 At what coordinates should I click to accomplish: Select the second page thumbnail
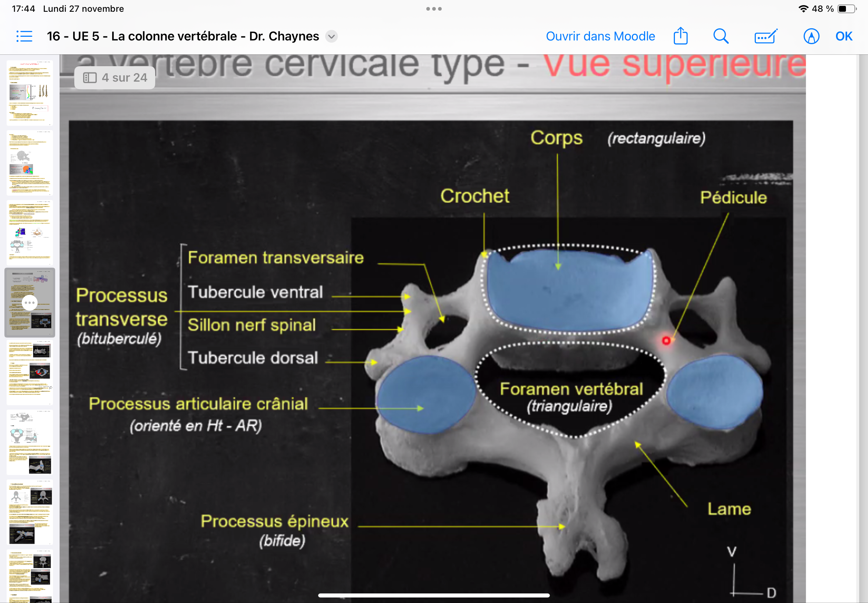(29, 163)
